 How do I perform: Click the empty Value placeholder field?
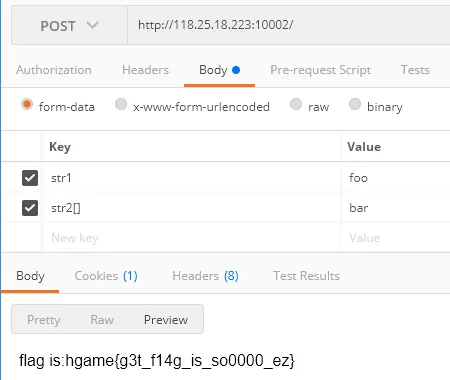click(x=396, y=238)
